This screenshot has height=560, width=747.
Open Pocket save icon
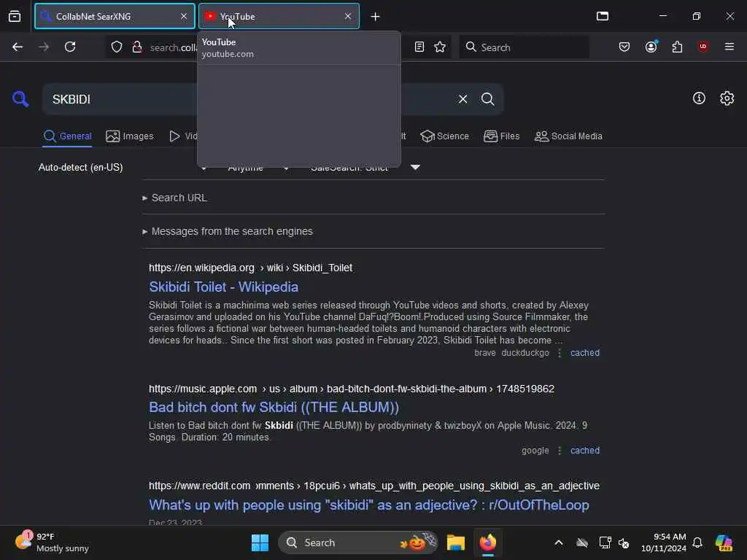point(624,47)
